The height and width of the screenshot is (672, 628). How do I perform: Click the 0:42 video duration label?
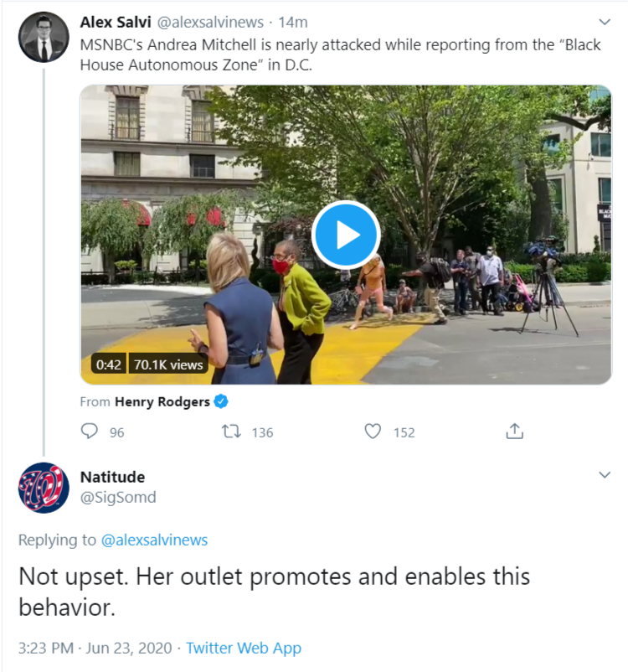[x=109, y=364]
